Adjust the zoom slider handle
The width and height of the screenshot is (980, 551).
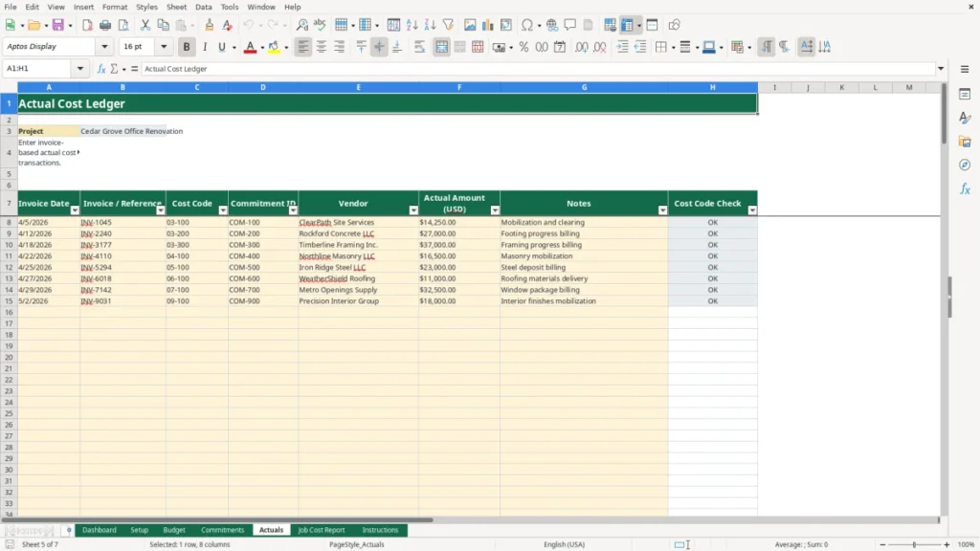coord(914,544)
